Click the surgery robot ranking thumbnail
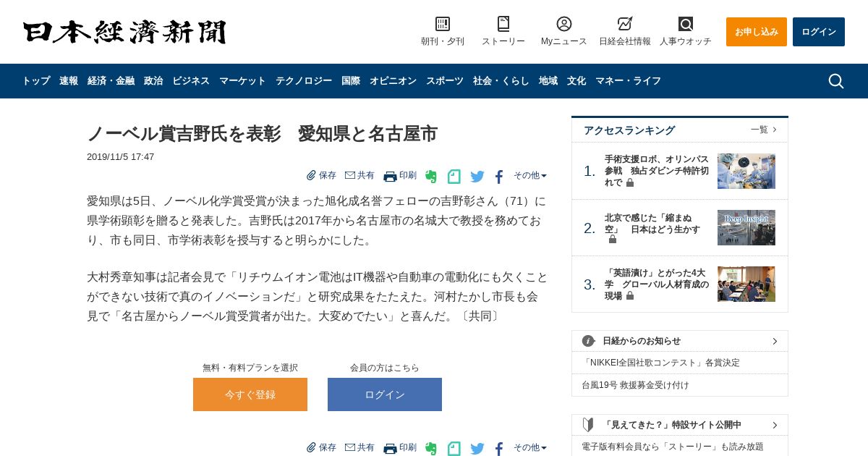The height and width of the screenshot is (456, 868). click(746, 171)
